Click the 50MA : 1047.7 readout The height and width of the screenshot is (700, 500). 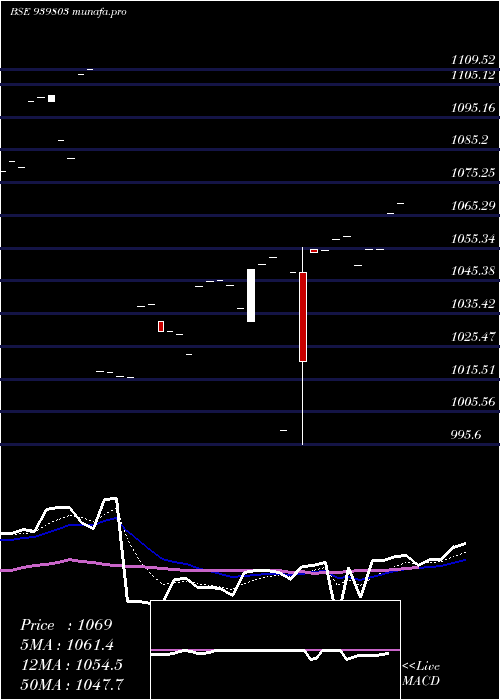pos(72,684)
